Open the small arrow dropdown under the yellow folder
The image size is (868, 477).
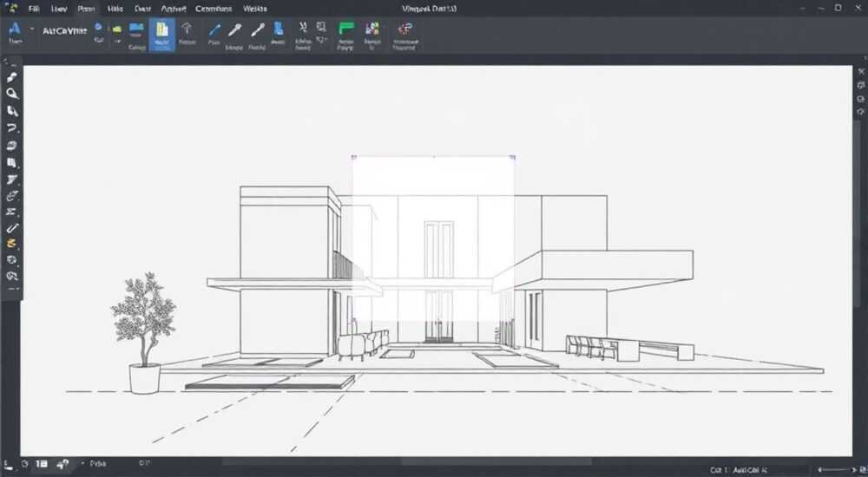coord(117,42)
